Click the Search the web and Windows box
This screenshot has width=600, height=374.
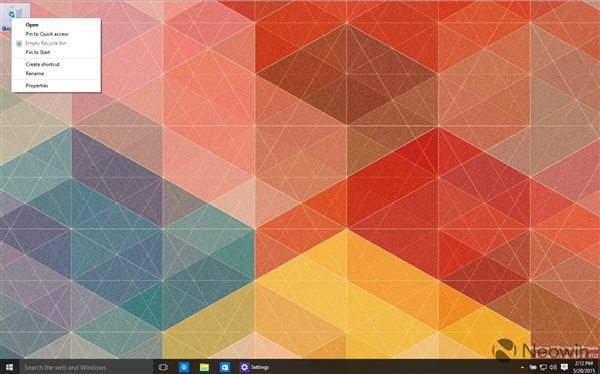click(86, 367)
